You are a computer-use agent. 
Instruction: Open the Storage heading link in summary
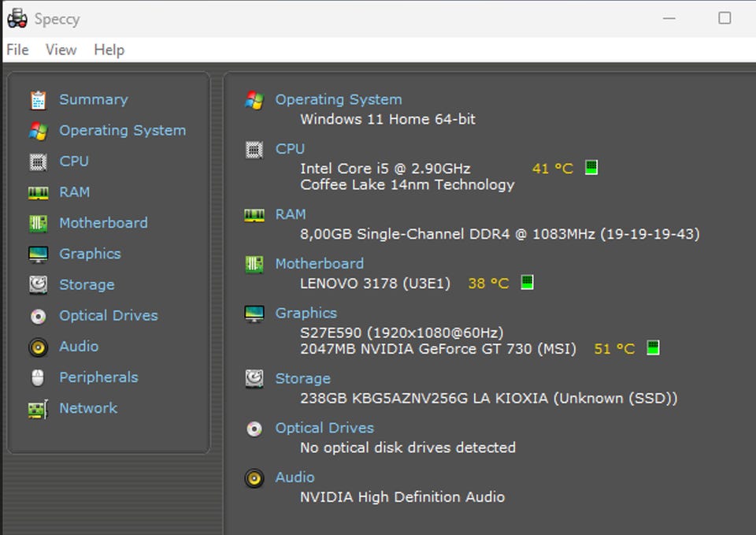[302, 378]
